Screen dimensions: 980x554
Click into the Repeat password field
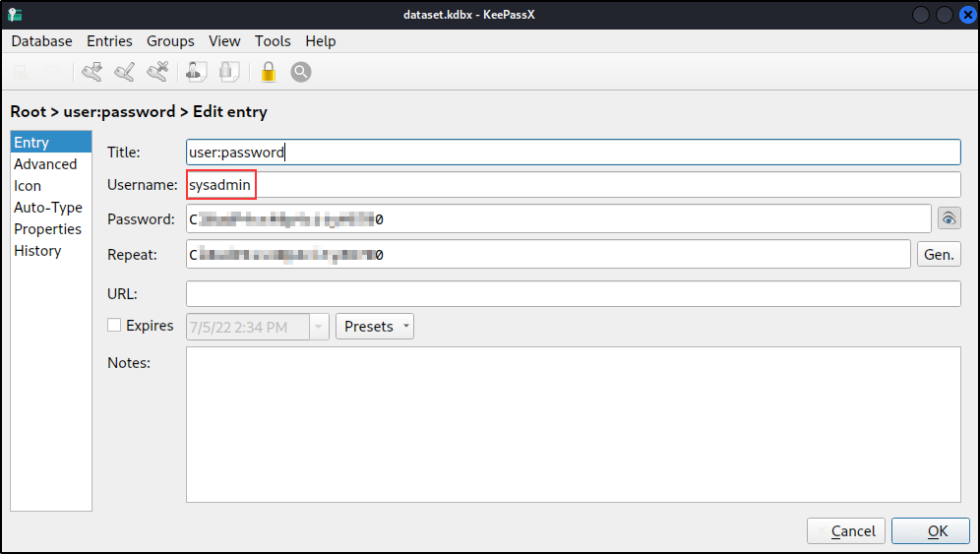tap(548, 255)
